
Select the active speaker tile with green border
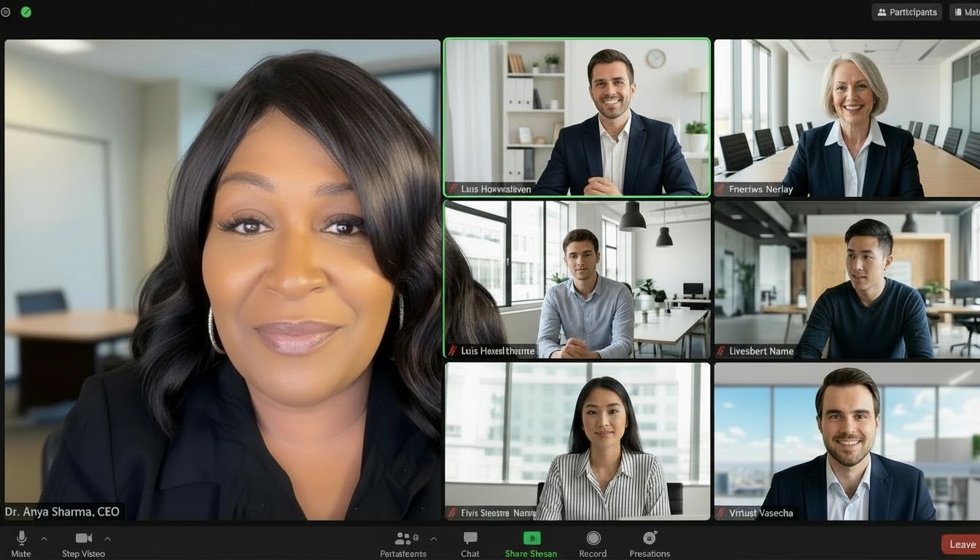pyautogui.click(x=577, y=117)
